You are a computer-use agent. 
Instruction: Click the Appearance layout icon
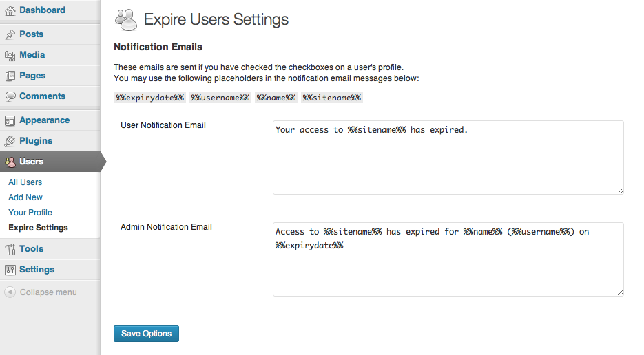point(10,120)
